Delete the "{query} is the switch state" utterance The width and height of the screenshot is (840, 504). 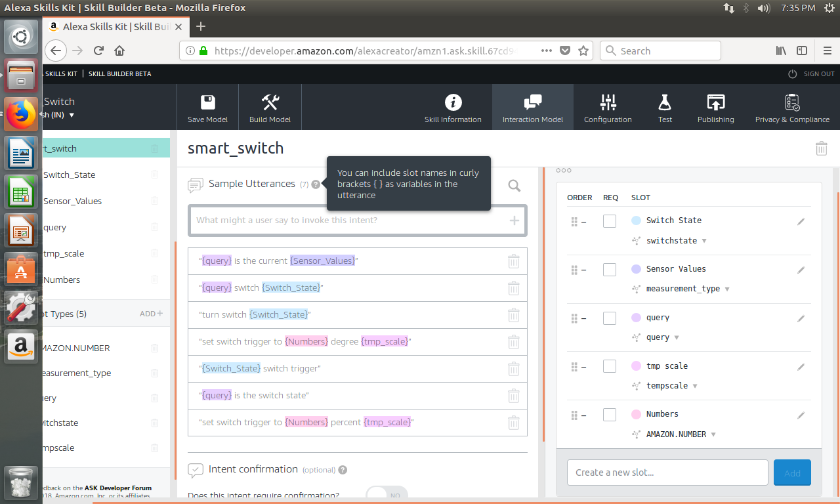pyautogui.click(x=514, y=396)
